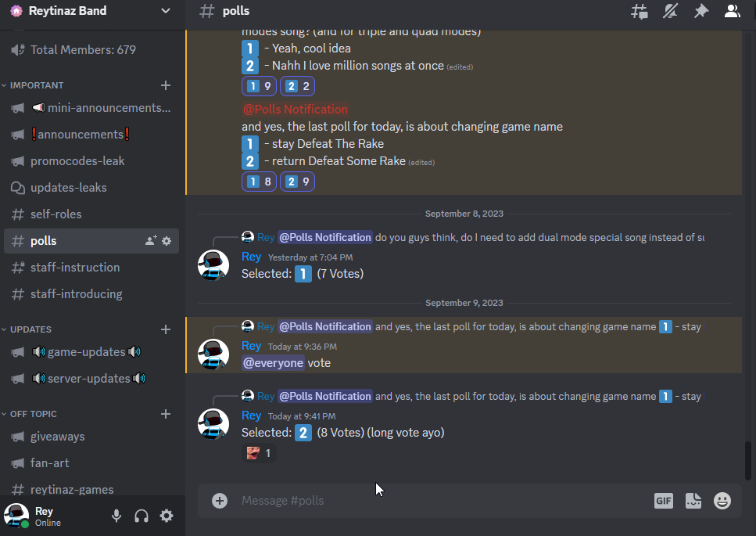
Task: Click the plus attach file button
Action: (220, 501)
